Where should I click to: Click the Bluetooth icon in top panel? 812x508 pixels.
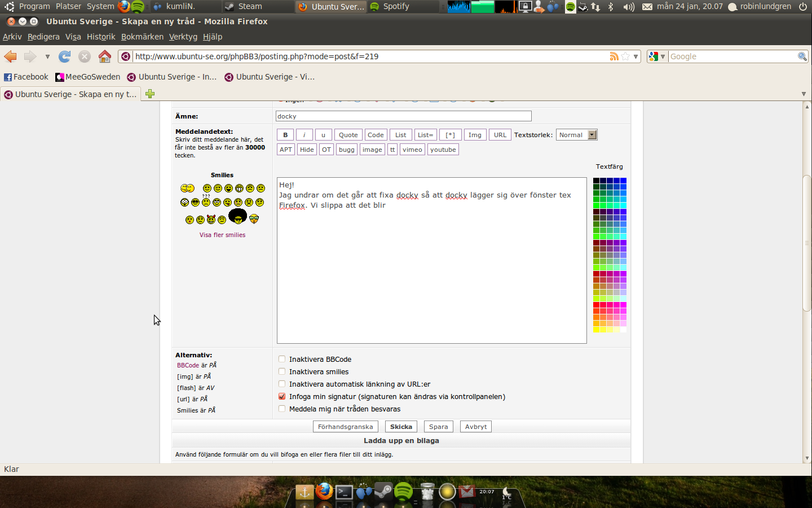611,7
